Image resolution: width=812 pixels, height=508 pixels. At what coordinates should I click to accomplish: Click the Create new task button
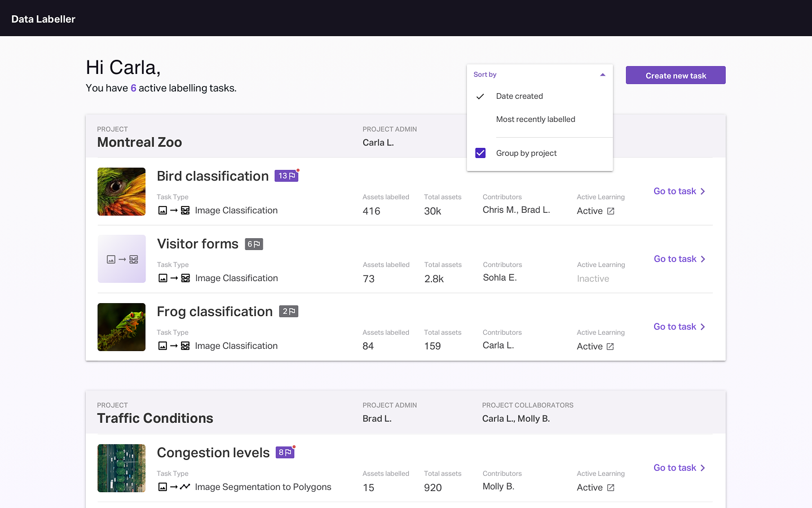coord(676,76)
